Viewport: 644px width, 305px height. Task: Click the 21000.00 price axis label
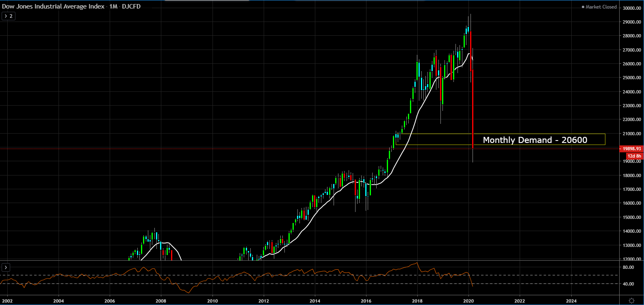click(x=632, y=134)
